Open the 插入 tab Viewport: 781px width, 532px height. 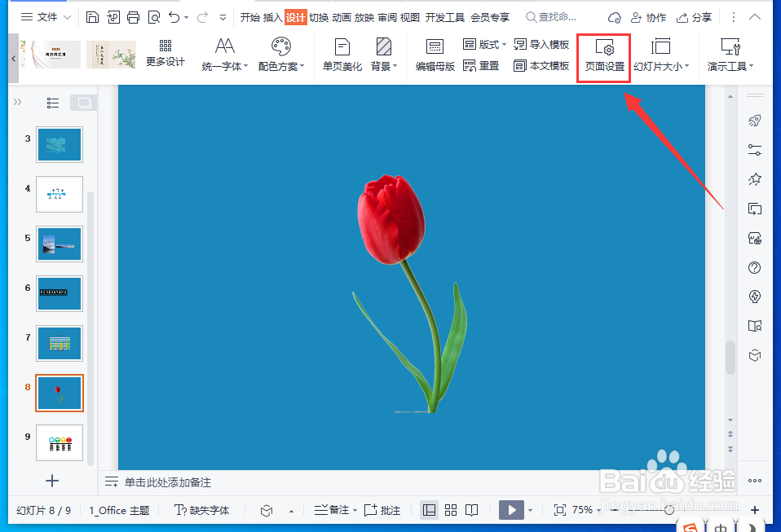coord(272,17)
